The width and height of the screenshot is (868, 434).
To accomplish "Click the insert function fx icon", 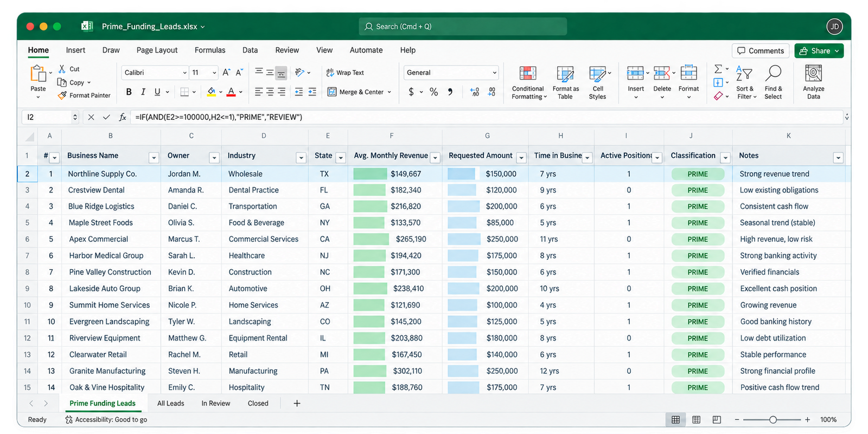I will (x=123, y=117).
